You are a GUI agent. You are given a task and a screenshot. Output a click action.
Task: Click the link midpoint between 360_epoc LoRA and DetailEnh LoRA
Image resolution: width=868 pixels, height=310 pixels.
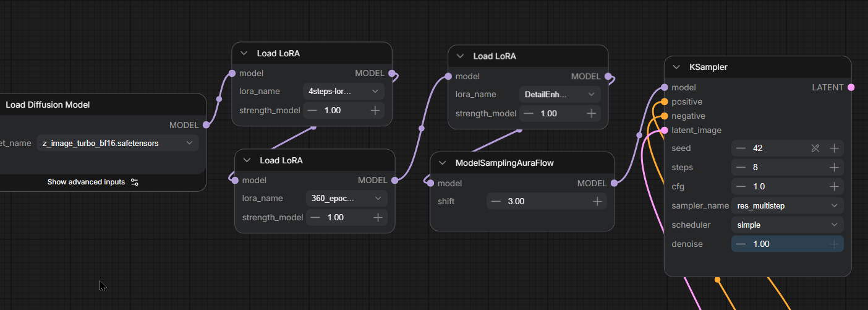(x=422, y=129)
